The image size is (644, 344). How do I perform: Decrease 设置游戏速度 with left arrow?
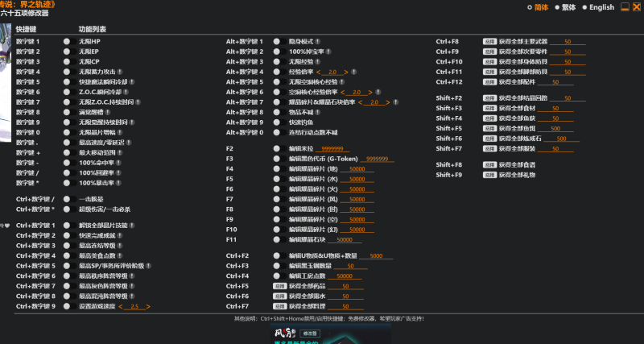coord(120,307)
